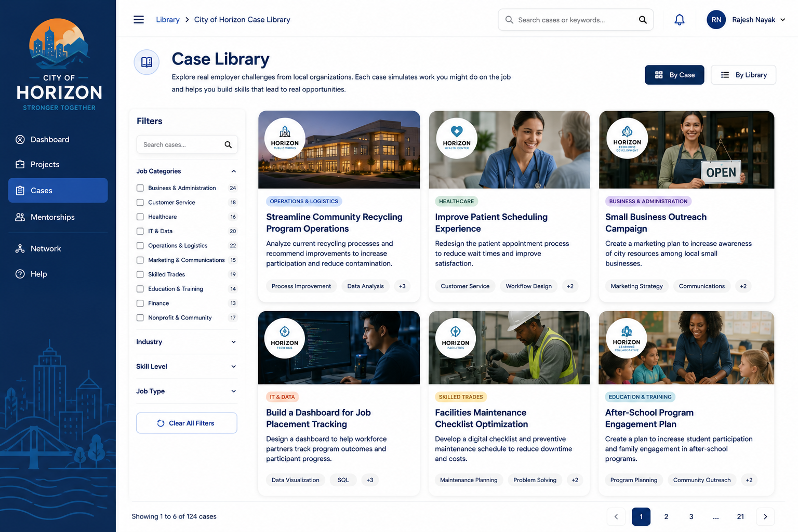Click the top search bar submit magnifier

click(x=643, y=20)
